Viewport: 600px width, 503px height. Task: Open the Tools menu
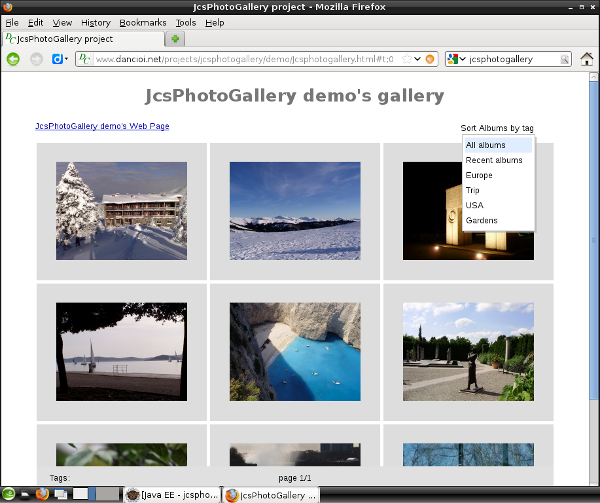[186, 23]
